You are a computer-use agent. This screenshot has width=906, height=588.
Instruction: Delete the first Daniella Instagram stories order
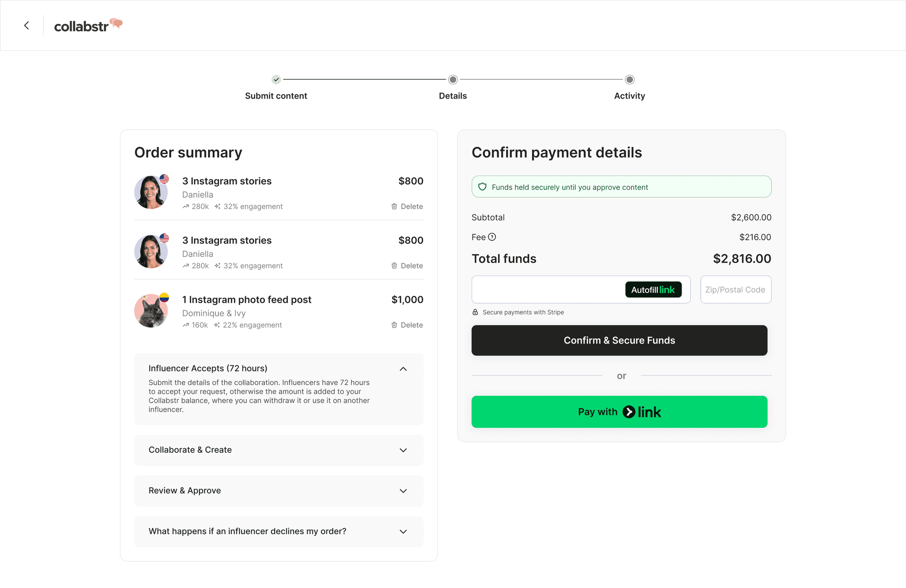coord(407,206)
